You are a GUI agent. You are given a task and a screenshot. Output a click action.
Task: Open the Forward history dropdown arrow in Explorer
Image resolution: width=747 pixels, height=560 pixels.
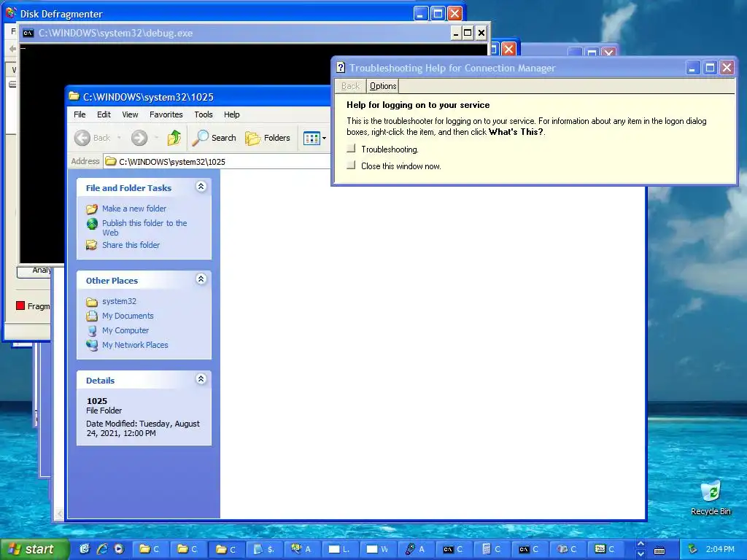click(156, 138)
